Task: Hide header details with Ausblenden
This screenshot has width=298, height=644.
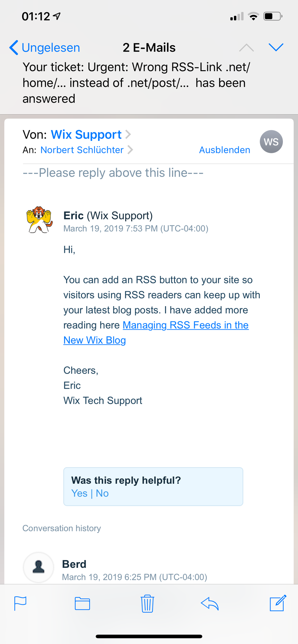Action: point(224,150)
